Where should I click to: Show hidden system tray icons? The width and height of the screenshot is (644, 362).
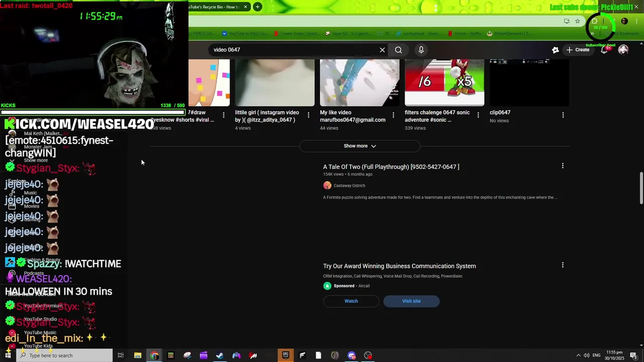point(578,355)
